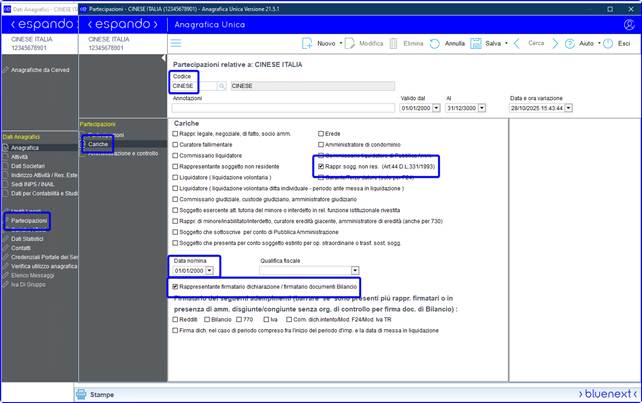Viewport: 642px width, 403px height.
Task: Click the Aiuto button label
Action: point(586,43)
